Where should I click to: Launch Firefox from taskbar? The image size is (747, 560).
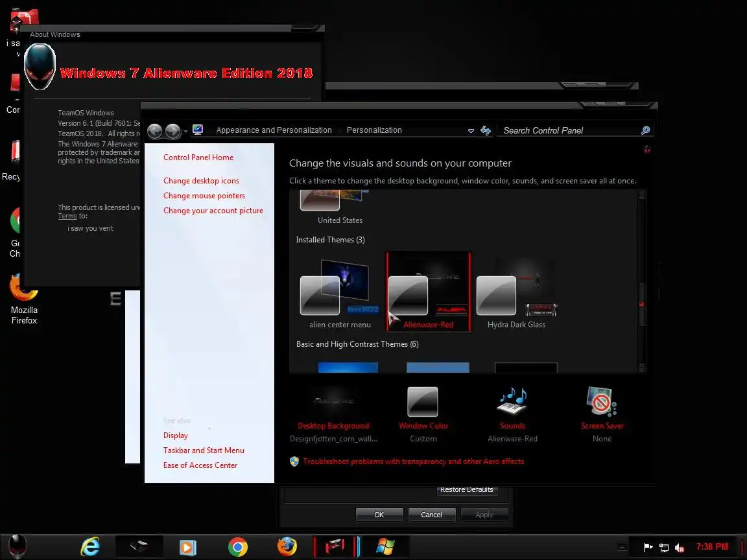(287, 546)
